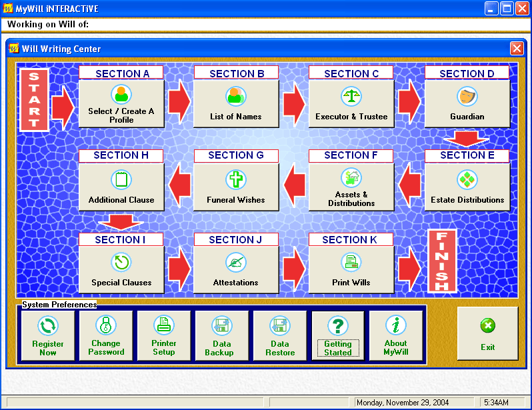The width and height of the screenshot is (532, 410).
Task: Open the List of Names section
Action: tap(236, 103)
